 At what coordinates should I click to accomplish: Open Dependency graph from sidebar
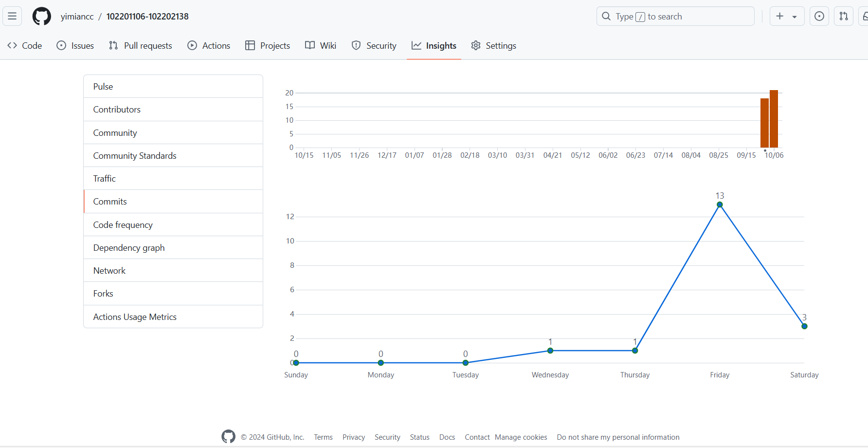tap(129, 247)
